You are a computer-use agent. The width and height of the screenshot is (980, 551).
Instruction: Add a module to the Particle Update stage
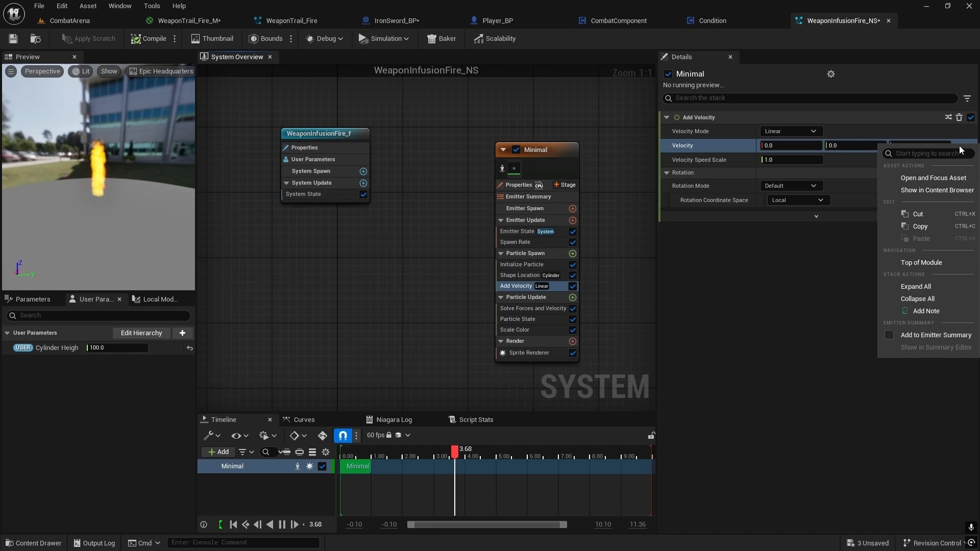[572, 297]
